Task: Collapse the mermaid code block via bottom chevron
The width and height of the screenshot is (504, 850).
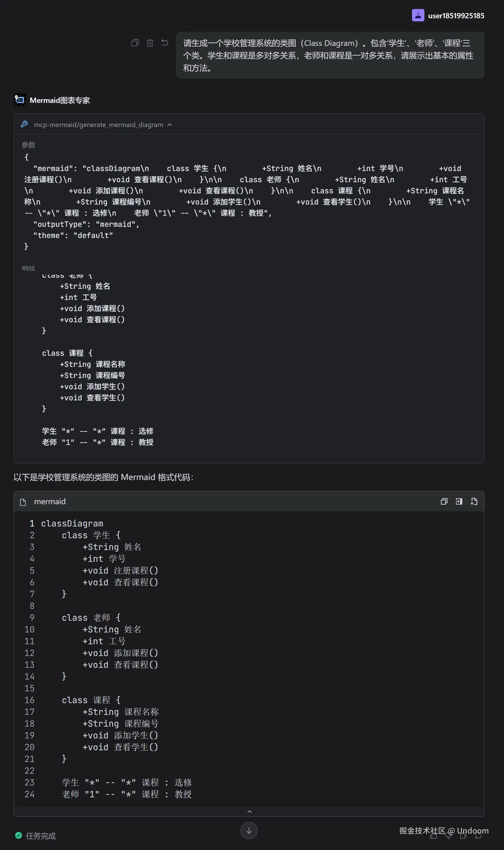Action: coord(249,812)
